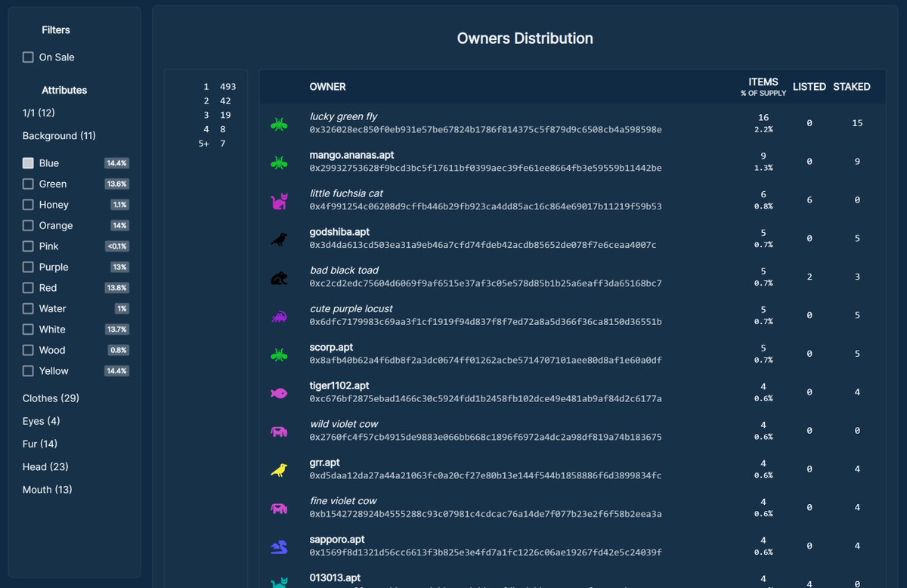Enable the White background checkbox
Image resolution: width=907 pixels, height=588 pixels.
[28, 330]
